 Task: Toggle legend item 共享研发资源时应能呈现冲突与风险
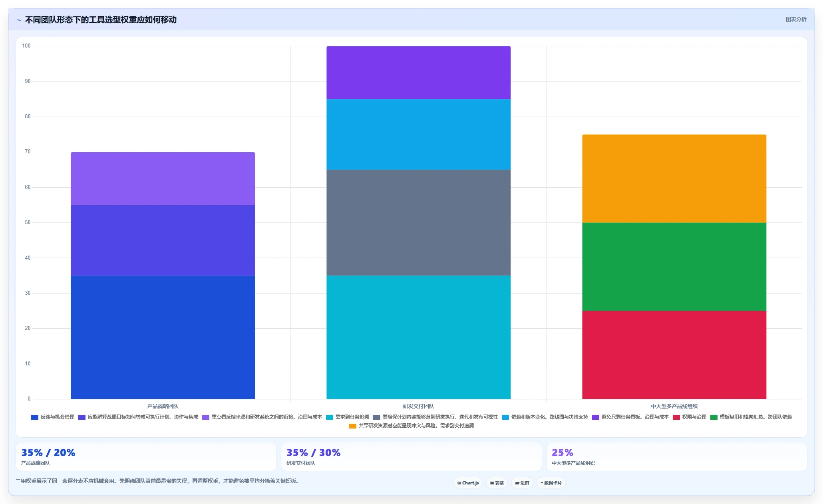coord(411,426)
